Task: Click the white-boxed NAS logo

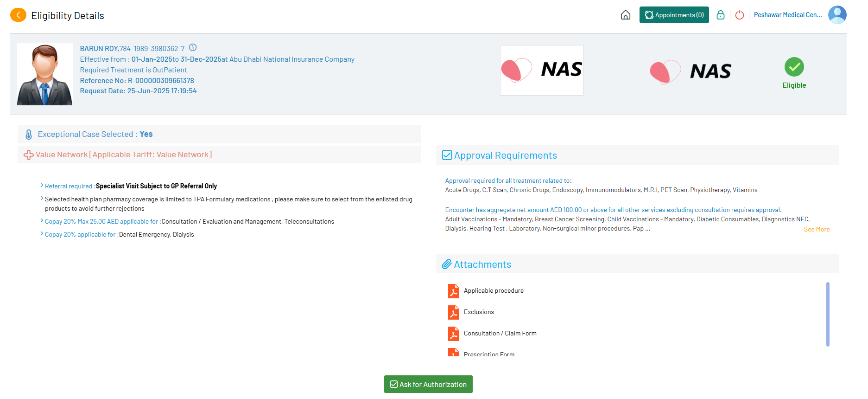Action: pyautogui.click(x=542, y=70)
